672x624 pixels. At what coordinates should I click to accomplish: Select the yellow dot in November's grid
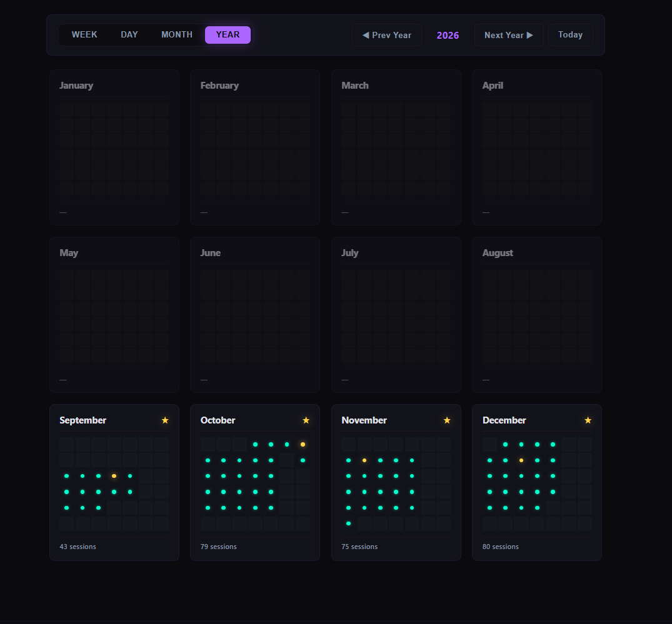point(364,460)
